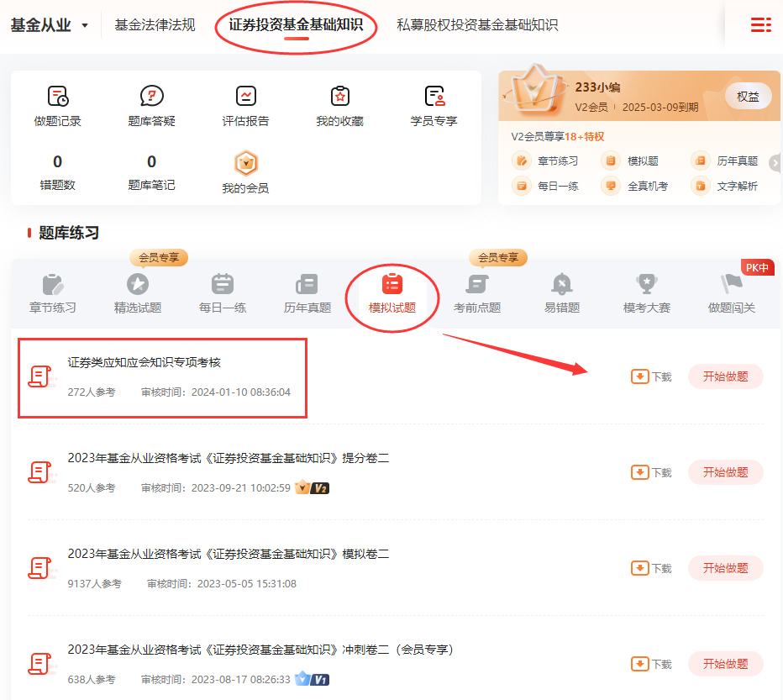Open 易错题 bell practice tab
783x700 pixels.
pos(562,294)
